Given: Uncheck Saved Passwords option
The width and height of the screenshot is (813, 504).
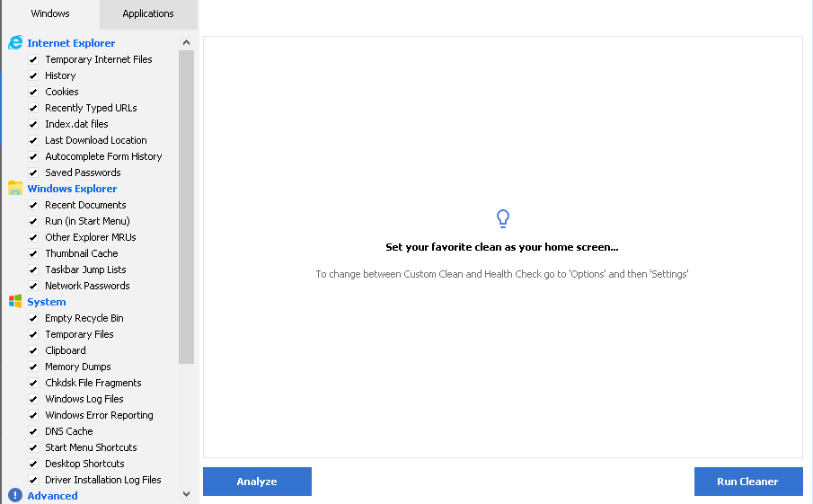Looking at the screenshot, I should coord(33,172).
